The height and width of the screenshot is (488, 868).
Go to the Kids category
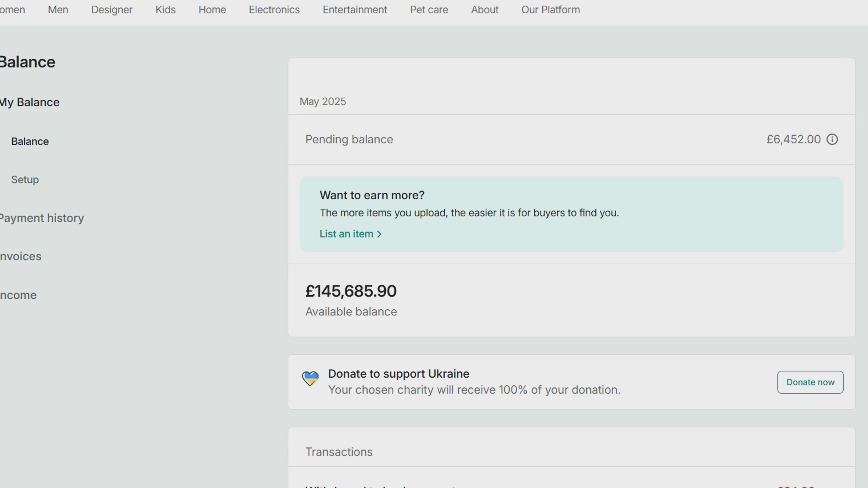pos(165,10)
